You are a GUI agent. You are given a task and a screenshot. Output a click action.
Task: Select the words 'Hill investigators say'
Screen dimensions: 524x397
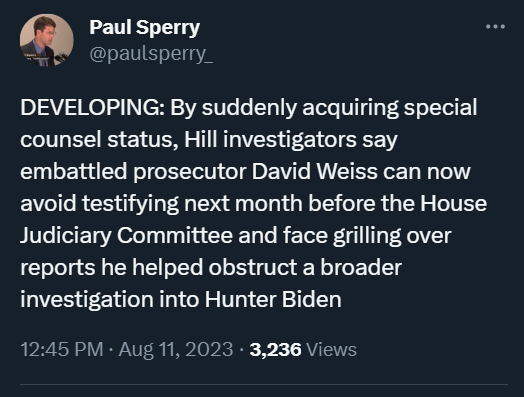(291, 140)
